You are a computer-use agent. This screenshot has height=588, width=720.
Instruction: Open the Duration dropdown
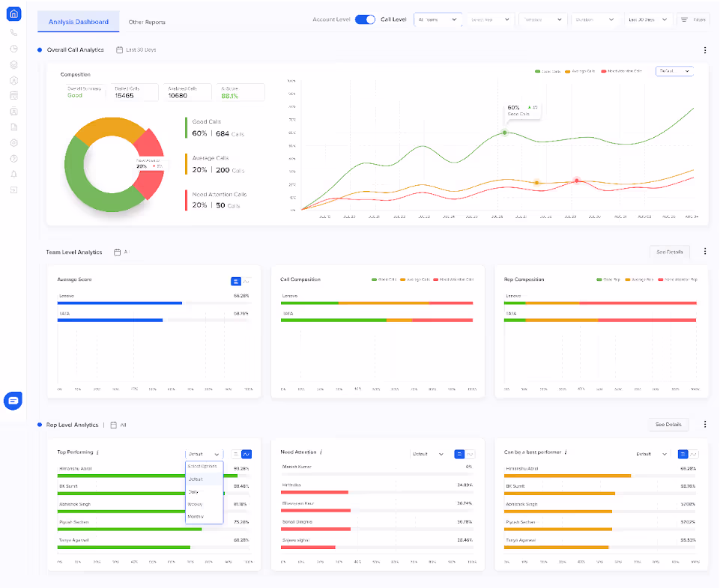pyautogui.click(x=595, y=19)
